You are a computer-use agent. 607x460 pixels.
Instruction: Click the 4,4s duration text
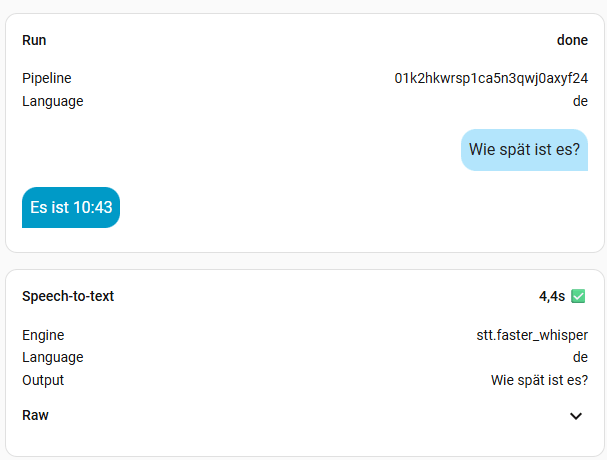tap(552, 297)
